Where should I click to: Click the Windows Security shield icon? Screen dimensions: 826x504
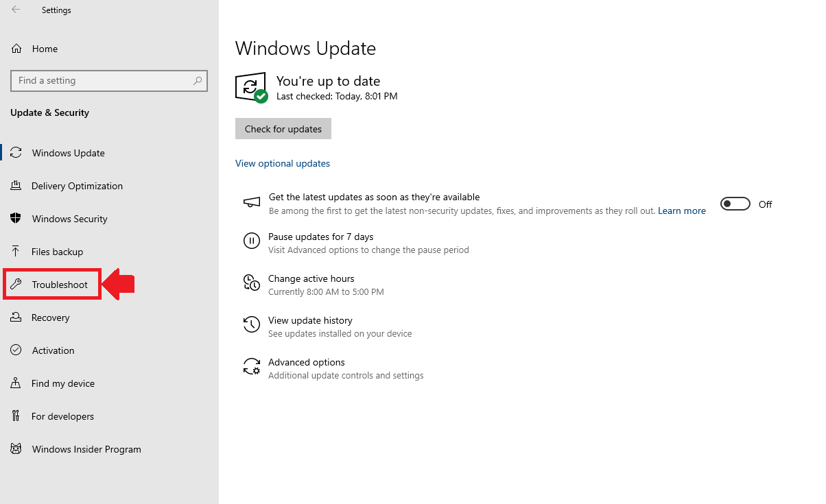point(16,218)
